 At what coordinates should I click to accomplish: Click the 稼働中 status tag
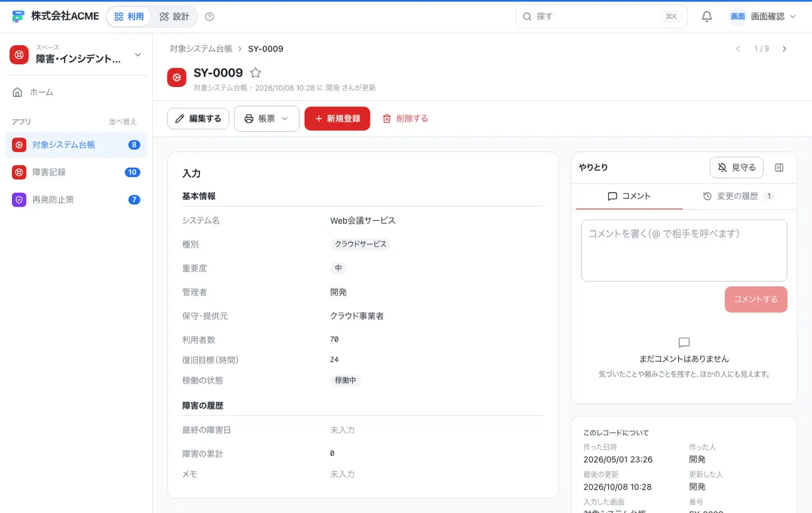(346, 380)
